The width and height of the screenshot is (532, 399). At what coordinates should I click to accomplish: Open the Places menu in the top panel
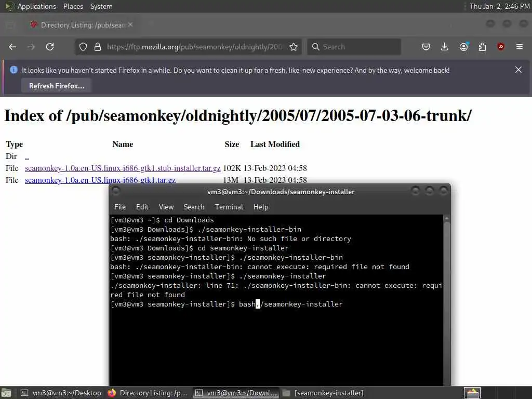click(73, 6)
